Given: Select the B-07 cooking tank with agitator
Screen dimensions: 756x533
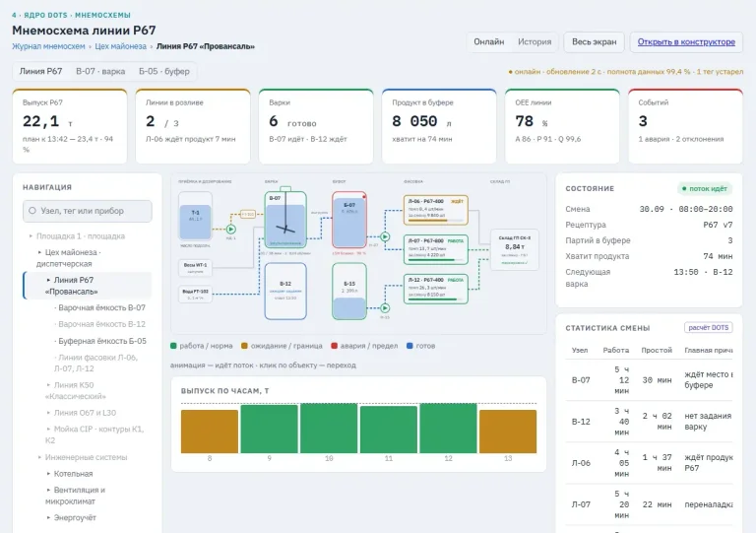Looking at the screenshot, I should tap(285, 220).
